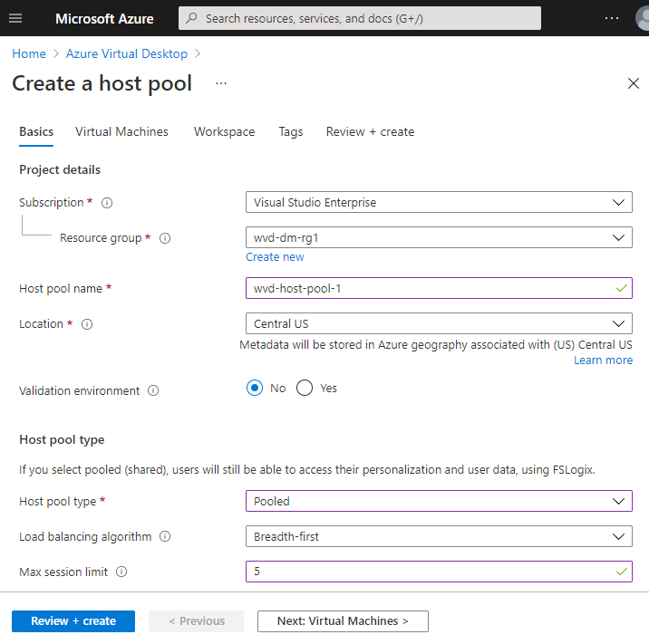Click Next: Virtual Machines button
This screenshot has height=644, width=649.
(x=343, y=621)
